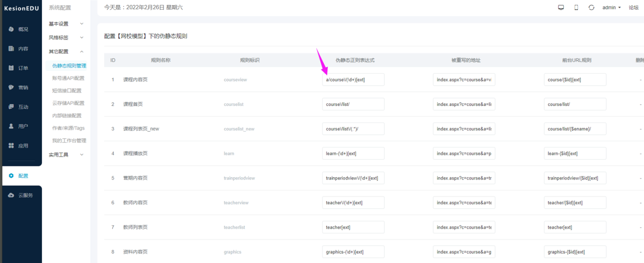Open the 内容 content sidebar section
Image resolution: width=644 pixels, height=263 pixels.
19,49
